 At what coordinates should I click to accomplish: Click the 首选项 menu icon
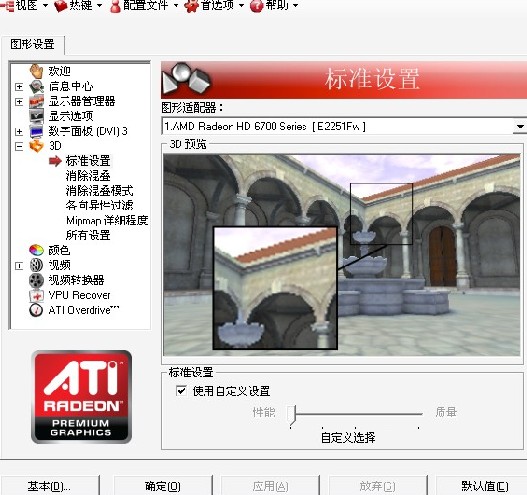coord(192,6)
